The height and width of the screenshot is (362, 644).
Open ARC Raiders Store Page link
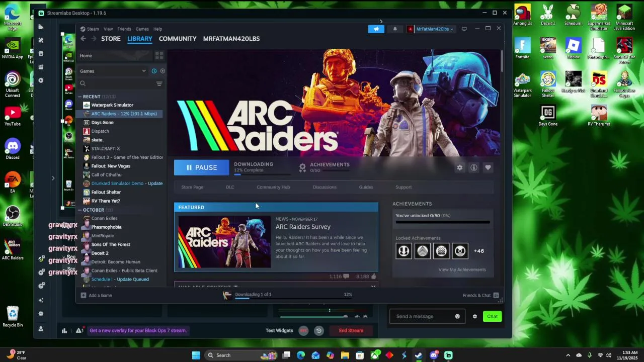point(192,187)
